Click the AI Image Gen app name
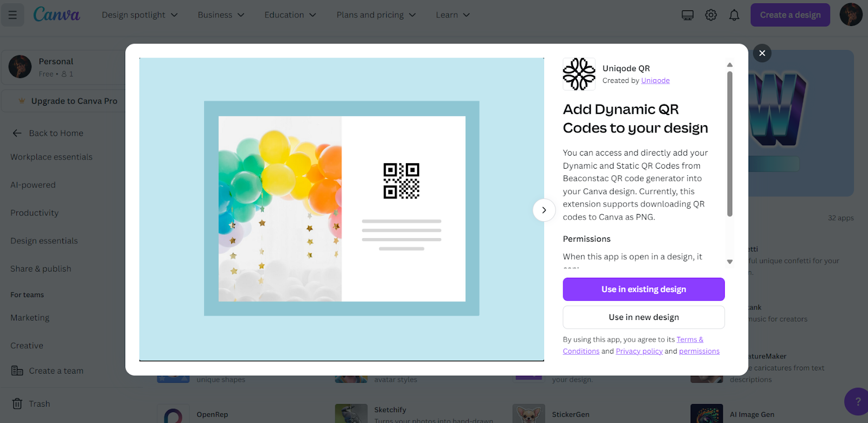 point(752,414)
